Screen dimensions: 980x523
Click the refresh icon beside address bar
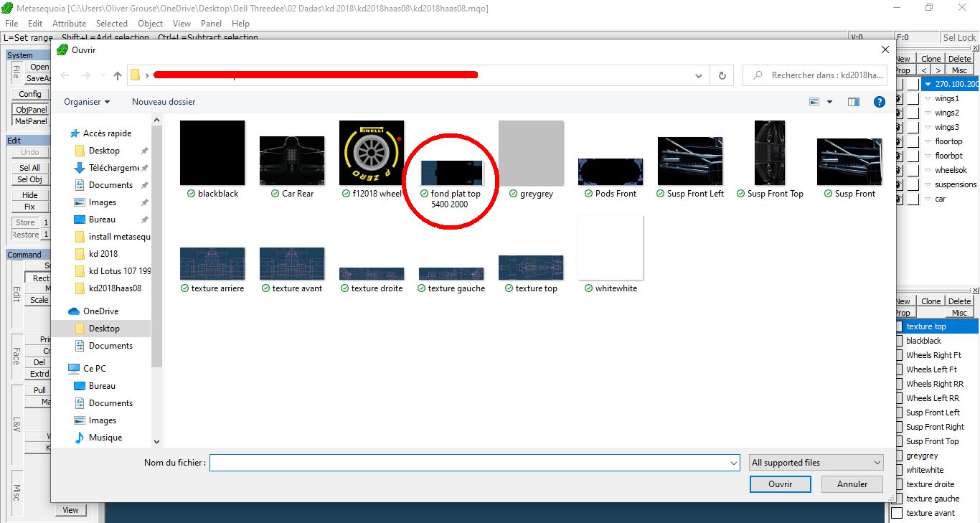(x=722, y=75)
